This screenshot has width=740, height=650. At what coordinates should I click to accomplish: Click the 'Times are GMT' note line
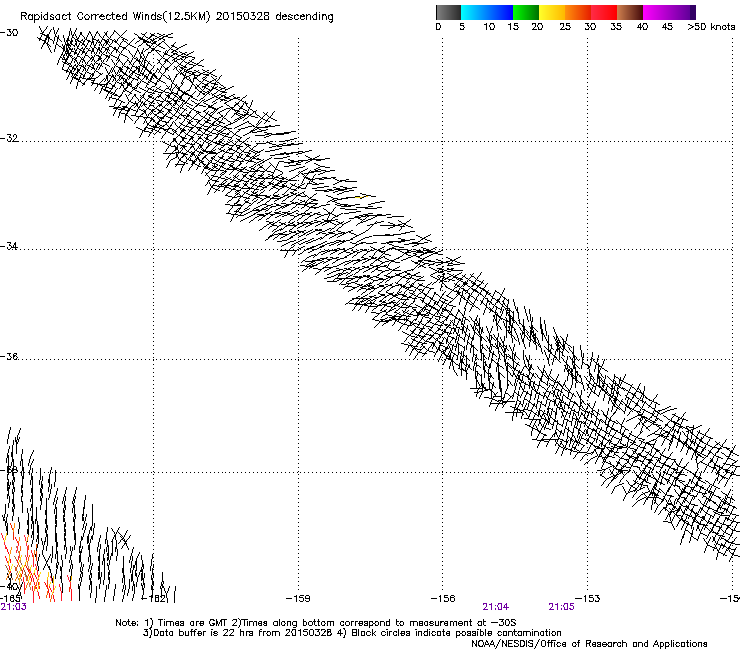[x=316, y=623]
